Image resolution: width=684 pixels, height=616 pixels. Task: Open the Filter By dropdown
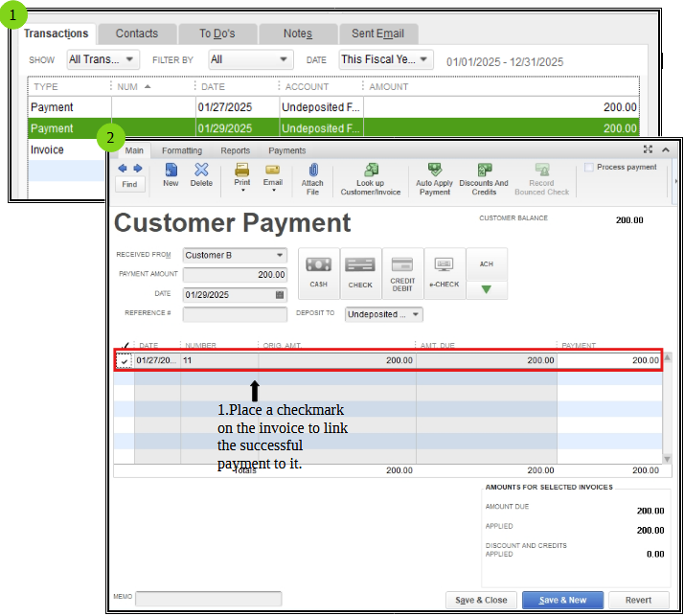(x=251, y=59)
